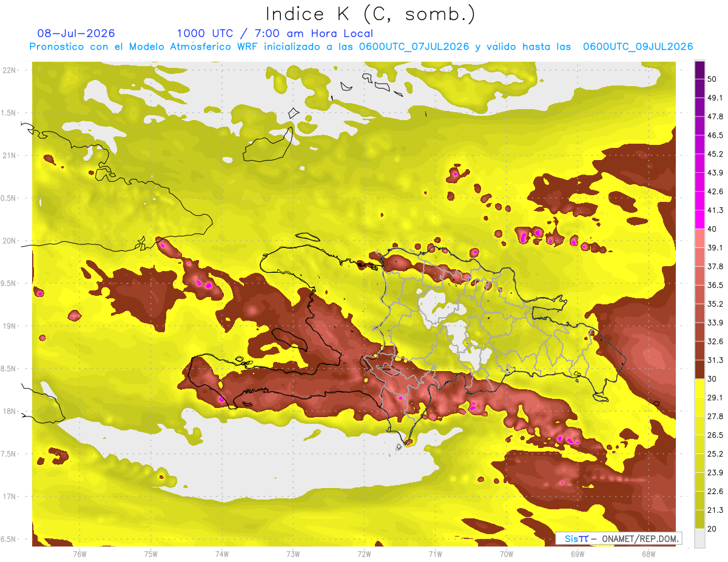This screenshot has height=562, width=728.
Task: Click the longitude label "71W"
Action: [435, 554]
